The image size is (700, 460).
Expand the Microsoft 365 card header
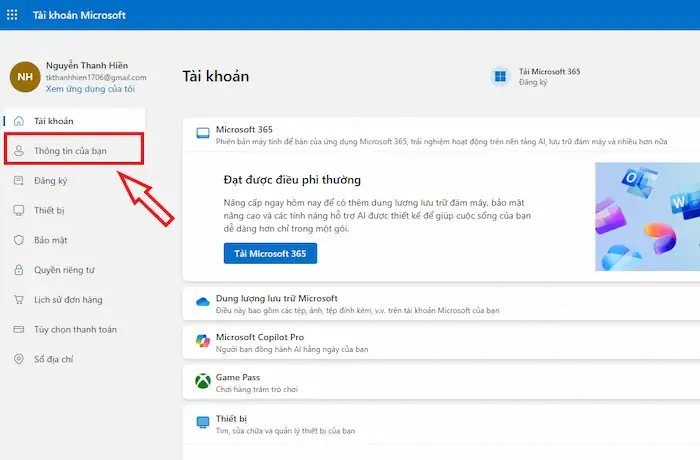point(441,135)
